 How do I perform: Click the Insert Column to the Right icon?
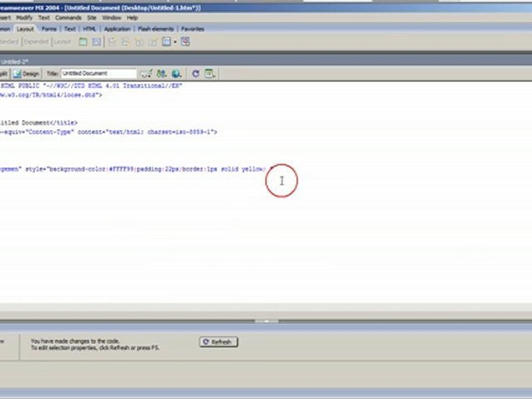click(153, 42)
